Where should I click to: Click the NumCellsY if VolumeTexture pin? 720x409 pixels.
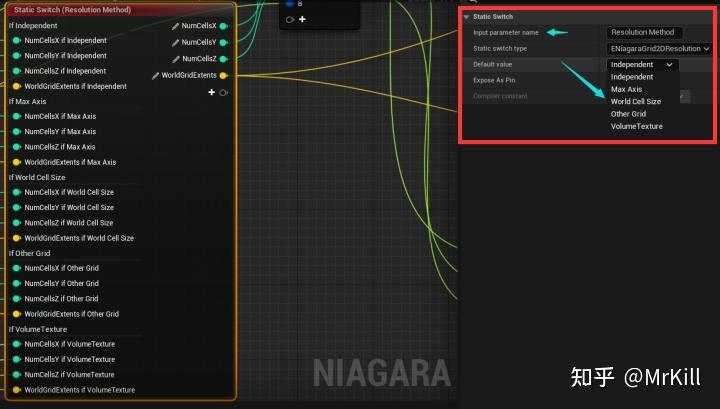[x=17, y=359]
